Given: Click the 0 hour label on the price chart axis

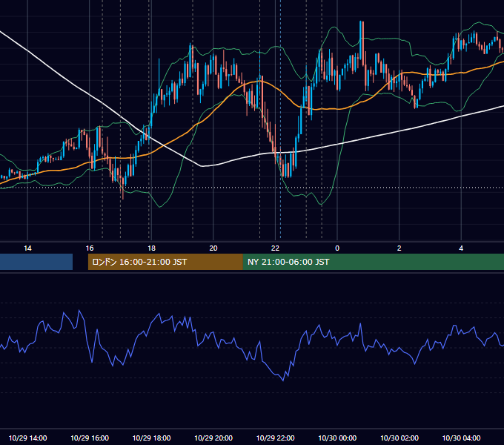Looking at the screenshot, I should click(337, 248).
